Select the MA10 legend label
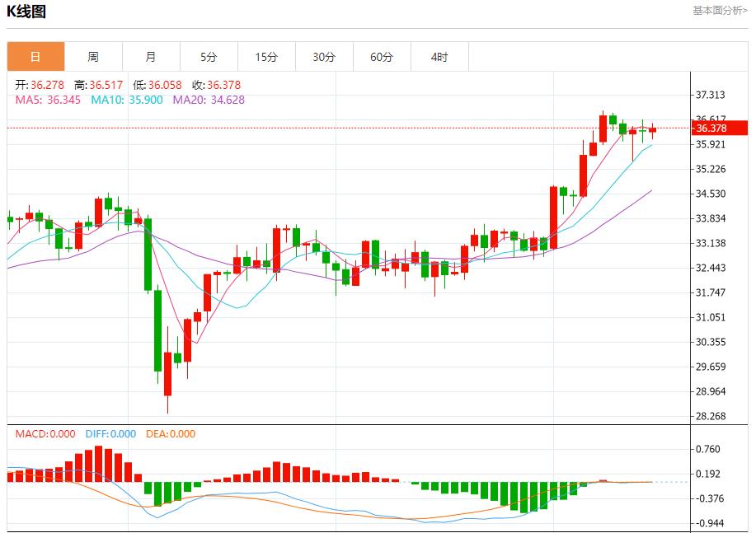The width and height of the screenshot is (756, 533). [126, 100]
